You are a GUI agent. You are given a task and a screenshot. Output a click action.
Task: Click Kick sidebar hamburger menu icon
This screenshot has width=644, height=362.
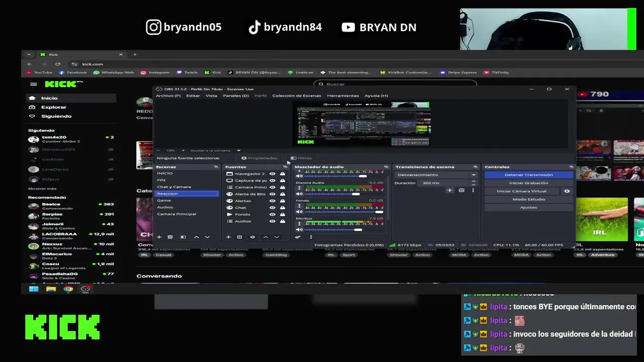[33, 84]
